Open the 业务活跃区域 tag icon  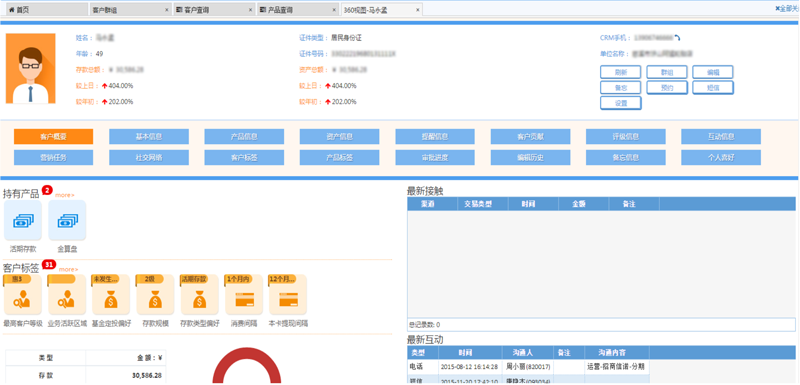67,295
